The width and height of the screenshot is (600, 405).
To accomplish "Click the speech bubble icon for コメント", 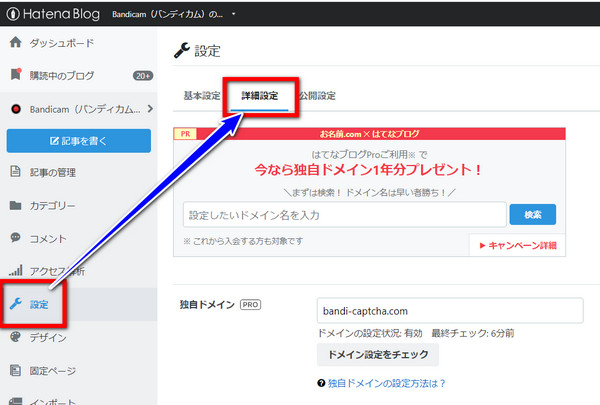I will (x=15, y=238).
